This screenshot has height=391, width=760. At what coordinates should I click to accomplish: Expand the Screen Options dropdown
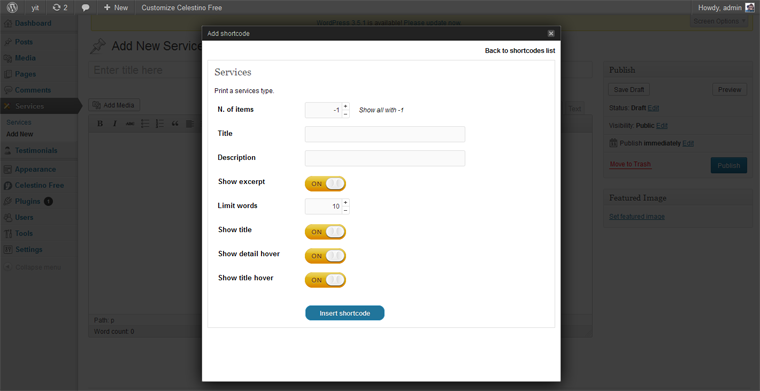click(x=719, y=21)
